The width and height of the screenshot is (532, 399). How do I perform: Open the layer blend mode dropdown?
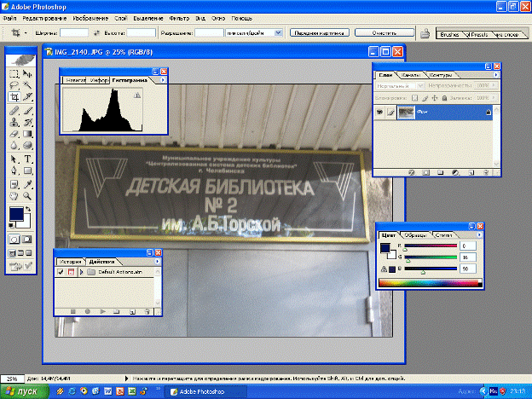[396, 86]
